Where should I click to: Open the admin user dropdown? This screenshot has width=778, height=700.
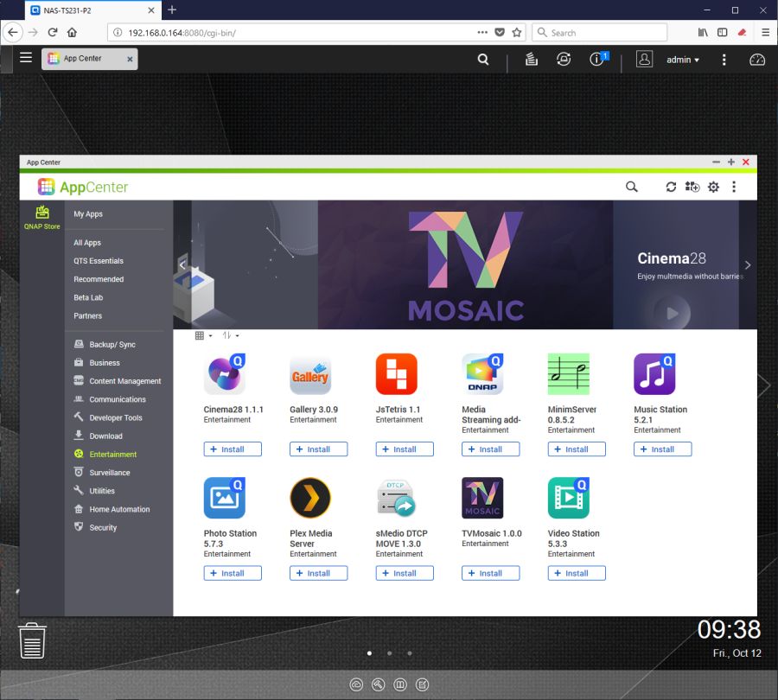coord(683,60)
